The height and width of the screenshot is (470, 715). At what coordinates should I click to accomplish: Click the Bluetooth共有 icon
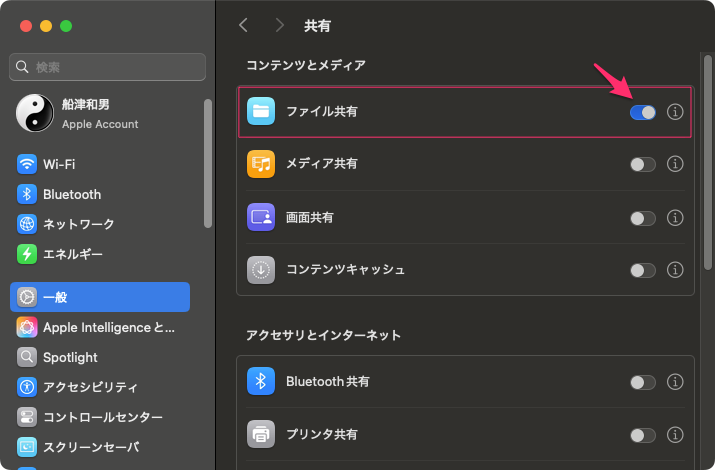point(260,381)
